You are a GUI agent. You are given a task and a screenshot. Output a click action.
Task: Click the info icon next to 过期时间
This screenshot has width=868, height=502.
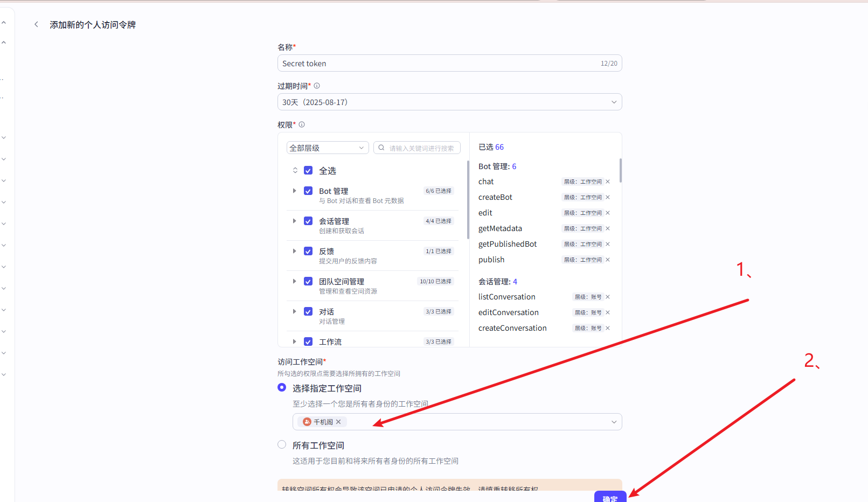[x=317, y=86]
